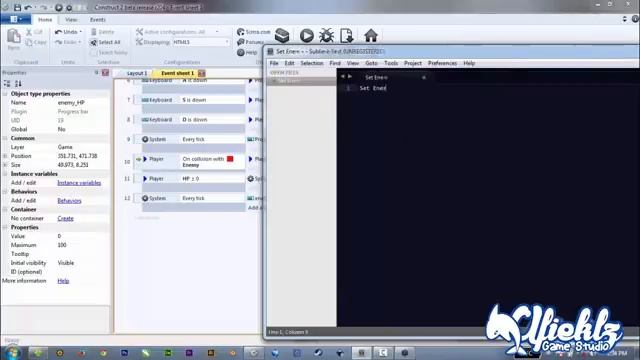Click the categorized view icon in Properties
This screenshot has width=640, height=360.
point(7,84)
